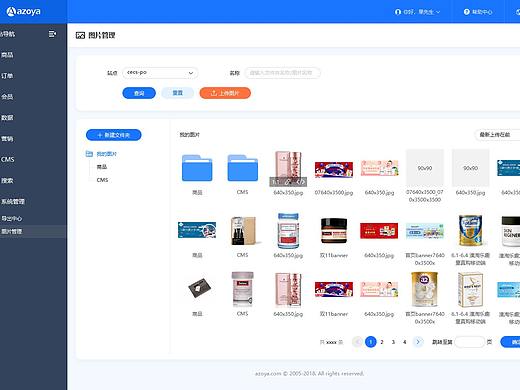Select the dark cream jar 双11banner, second row

click(334, 231)
